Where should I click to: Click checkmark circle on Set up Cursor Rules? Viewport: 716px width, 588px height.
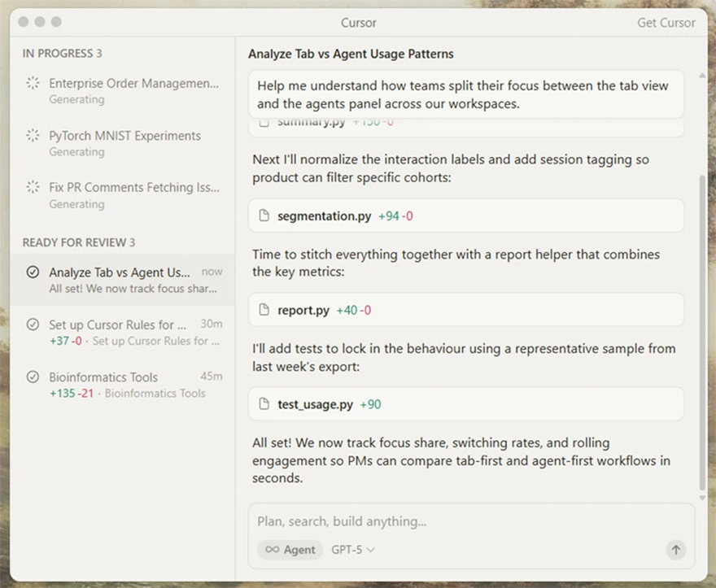coord(33,324)
